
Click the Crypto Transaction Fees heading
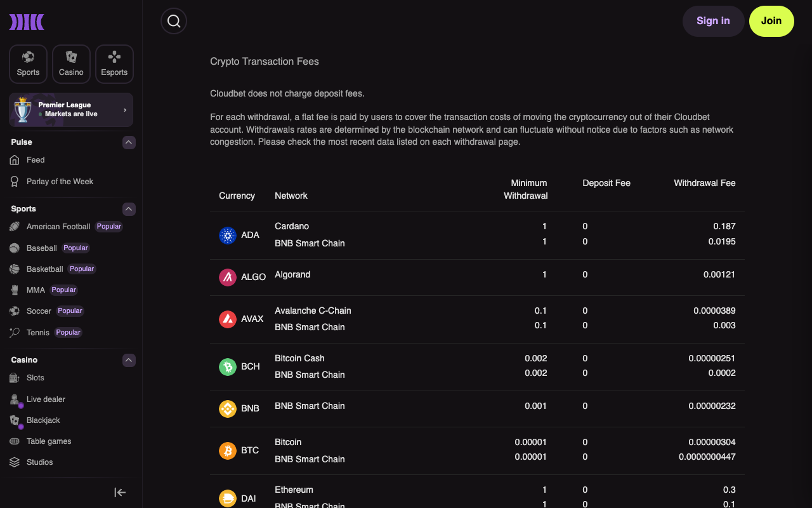coord(265,62)
